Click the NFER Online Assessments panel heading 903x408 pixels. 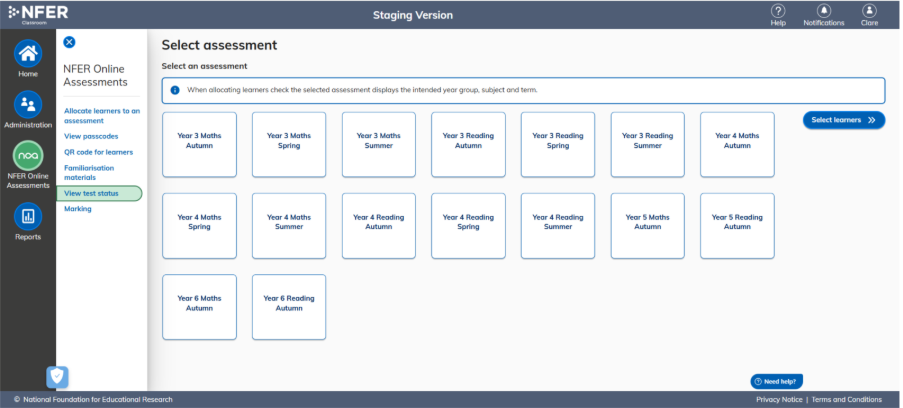[x=96, y=75]
